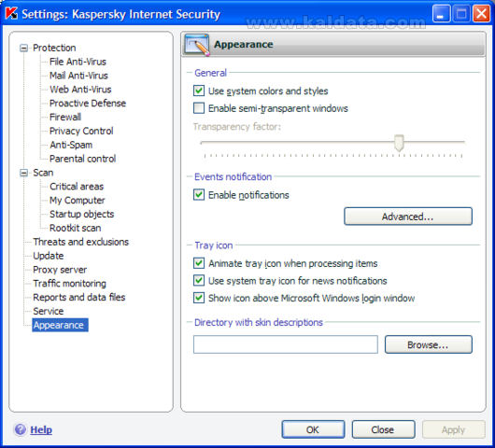Click the Transparency factor slider thumb
Viewport: 495px width, 448px height.
[399, 143]
